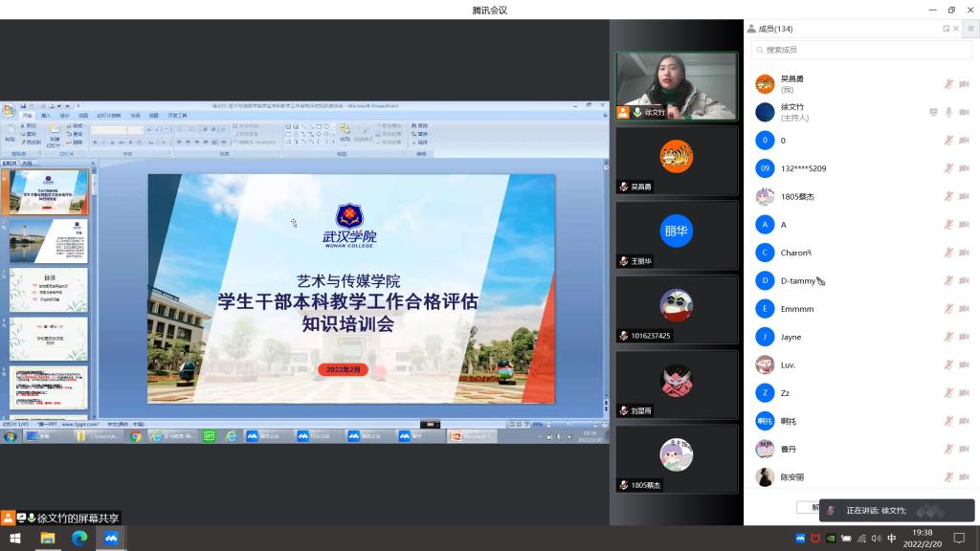980x551 pixels.
Task: Click the NVIDIA icon in the system tray
Action: (831, 539)
